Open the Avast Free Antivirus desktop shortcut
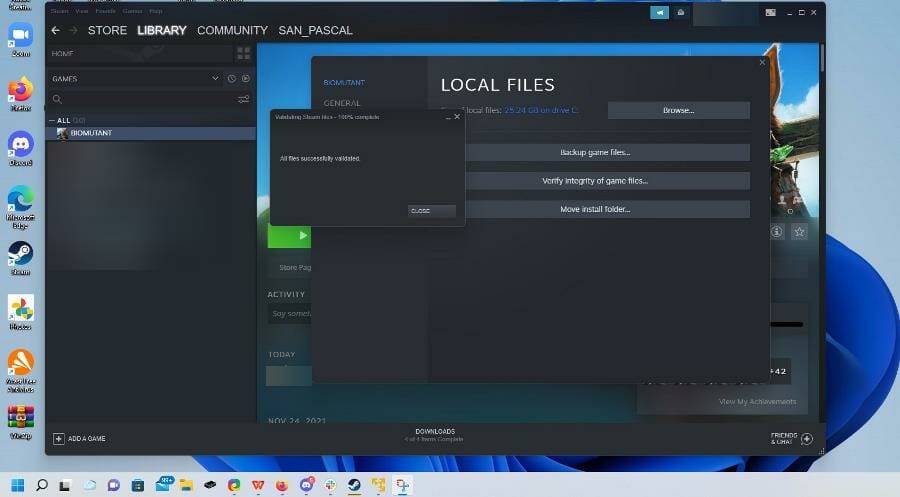The image size is (900, 497). coord(21,371)
